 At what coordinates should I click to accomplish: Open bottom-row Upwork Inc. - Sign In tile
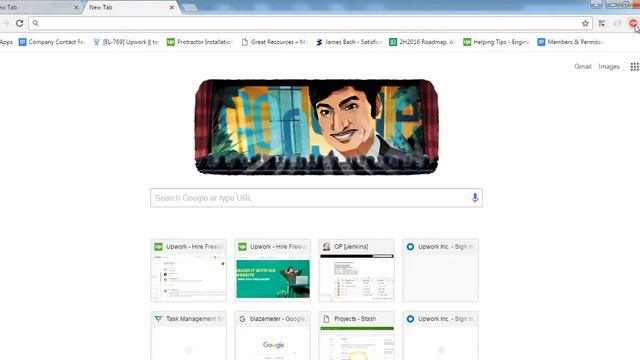tap(440, 336)
